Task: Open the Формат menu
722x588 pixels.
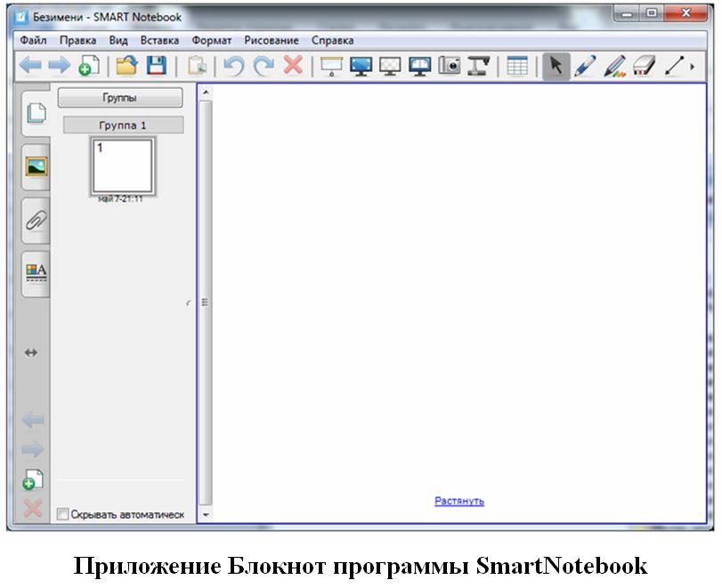Action: tap(211, 41)
